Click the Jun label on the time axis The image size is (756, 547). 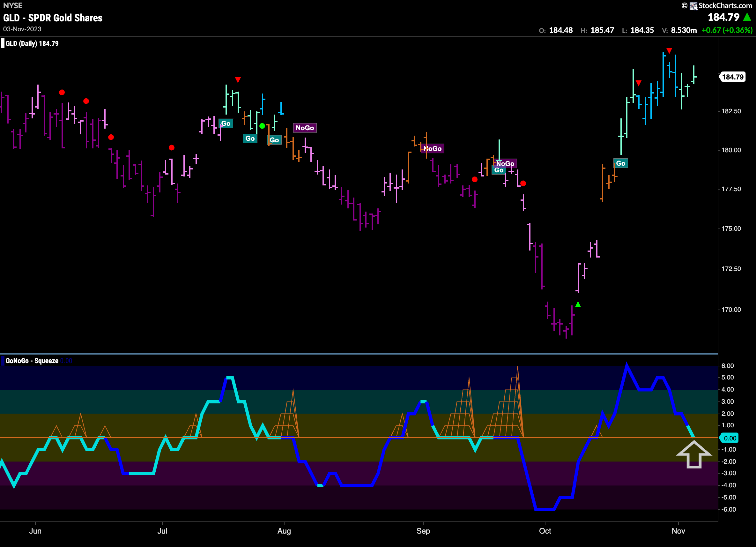(x=35, y=531)
